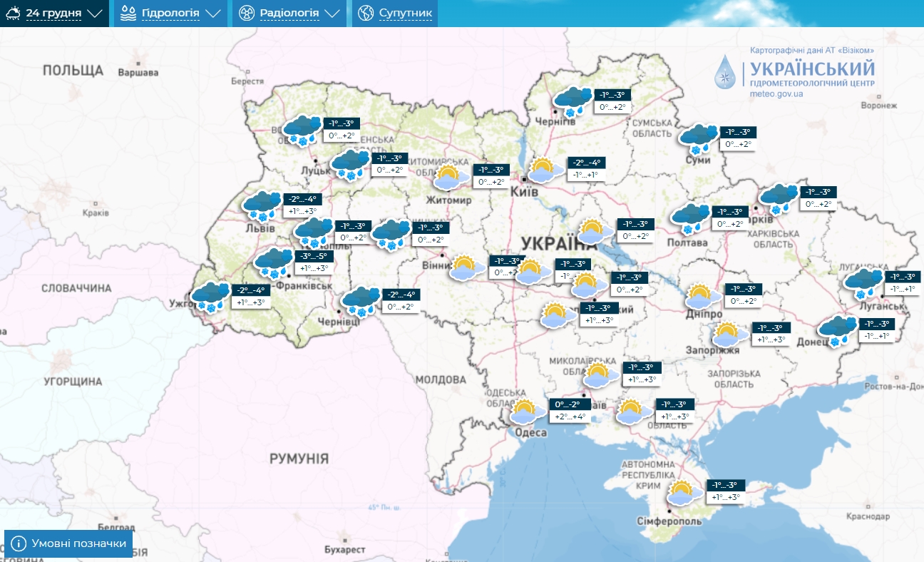Click the Радіологія radiation icon
Image resolution: width=924 pixels, height=562 pixels.
coord(247,14)
